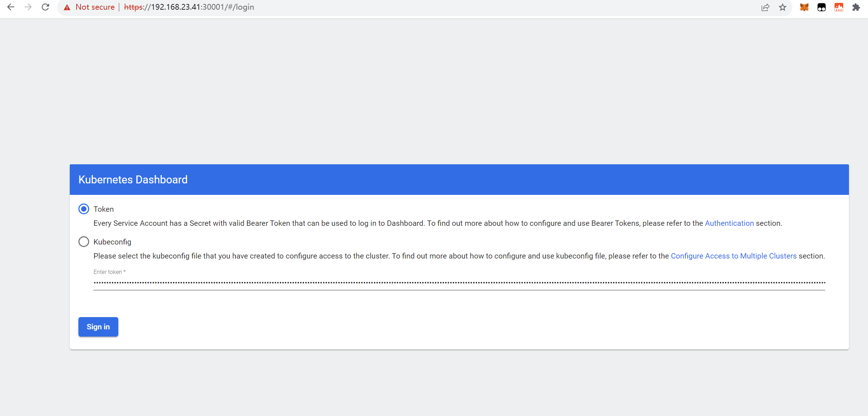The height and width of the screenshot is (416, 868).
Task: Open the Extensions puzzle piece menu
Action: point(856,7)
